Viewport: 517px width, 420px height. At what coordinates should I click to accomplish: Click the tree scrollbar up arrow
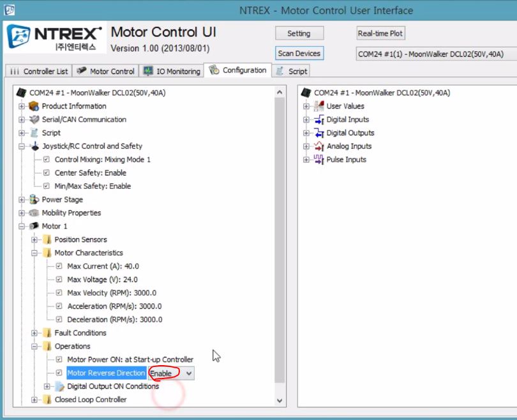pyautogui.click(x=280, y=93)
